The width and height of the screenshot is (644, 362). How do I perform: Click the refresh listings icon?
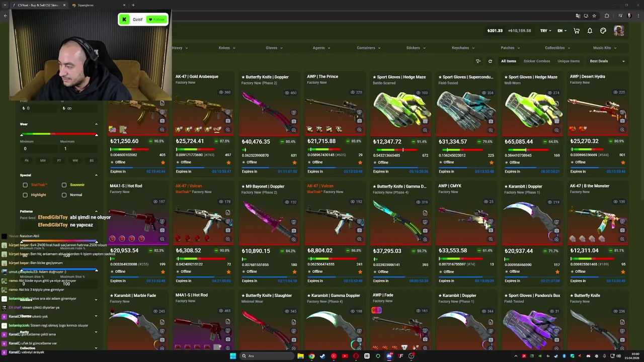click(x=490, y=61)
